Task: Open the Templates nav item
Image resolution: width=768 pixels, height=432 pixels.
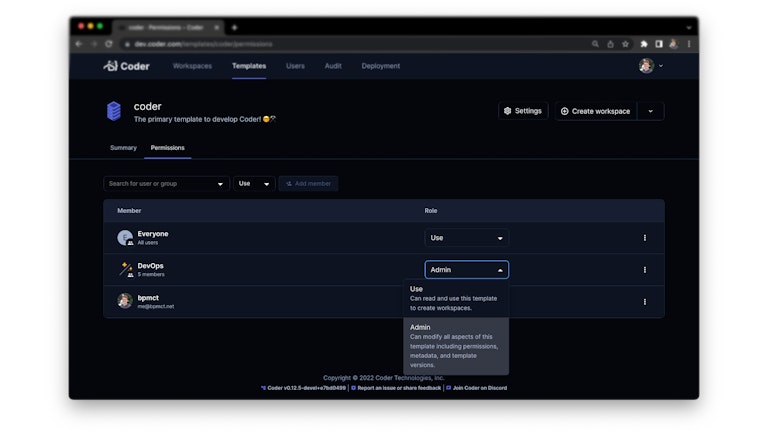Action: 249,66
